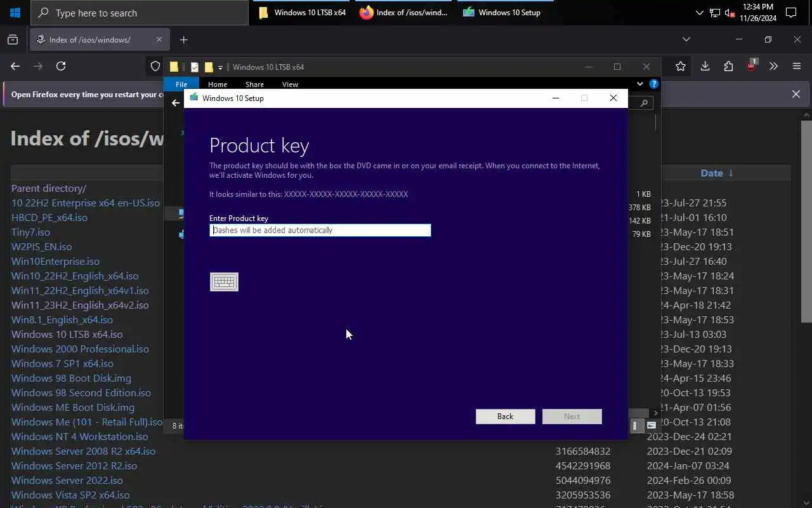The width and height of the screenshot is (812, 508).
Task: Click the Product key input field
Action: pos(320,230)
